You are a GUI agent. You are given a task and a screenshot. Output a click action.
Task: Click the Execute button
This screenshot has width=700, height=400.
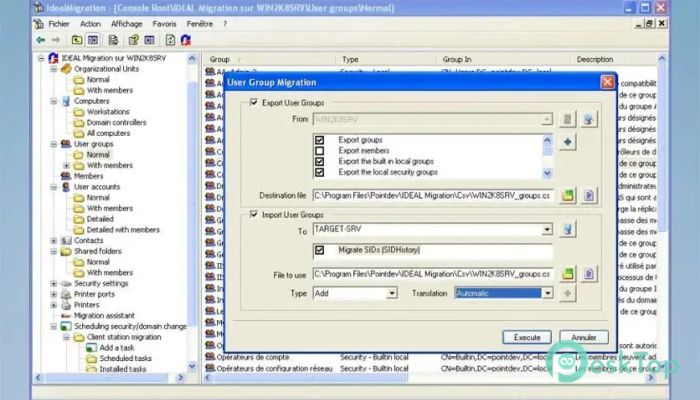(527, 338)
